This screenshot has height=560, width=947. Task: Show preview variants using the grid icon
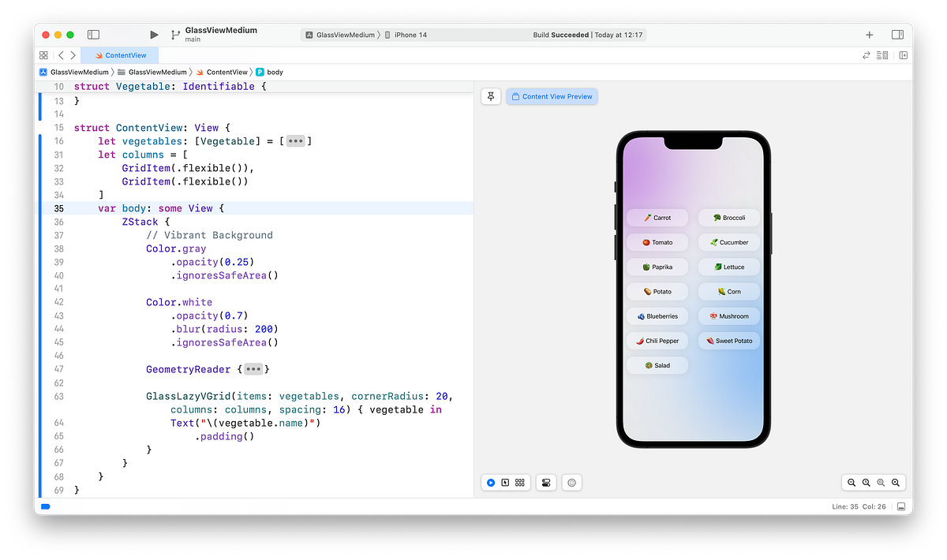[x=519, y=482]
